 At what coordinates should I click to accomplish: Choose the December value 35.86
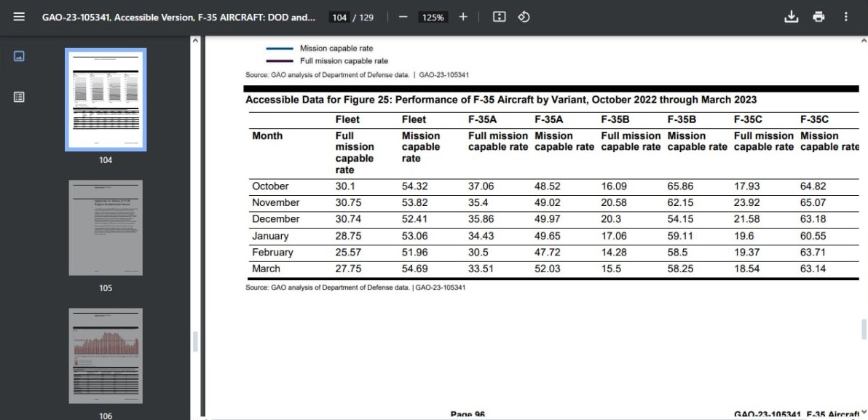coord(481,219)
